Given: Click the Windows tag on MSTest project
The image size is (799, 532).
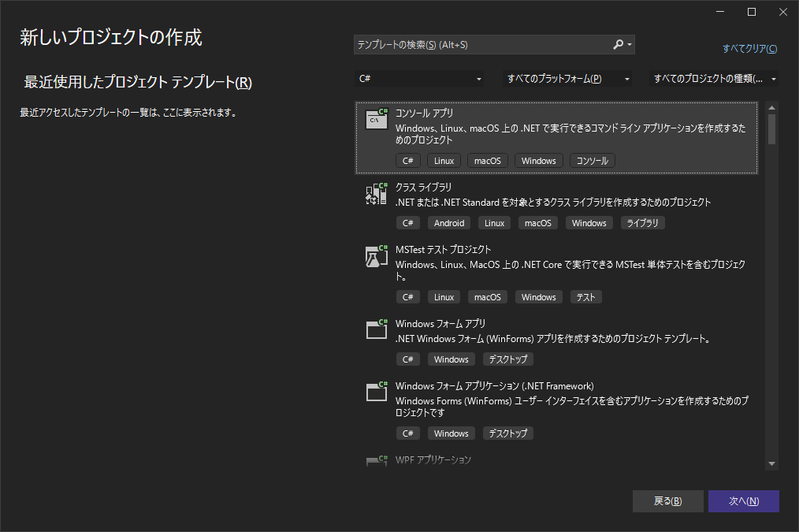Looking at the screenshot, I should click(x=539, y=297).
